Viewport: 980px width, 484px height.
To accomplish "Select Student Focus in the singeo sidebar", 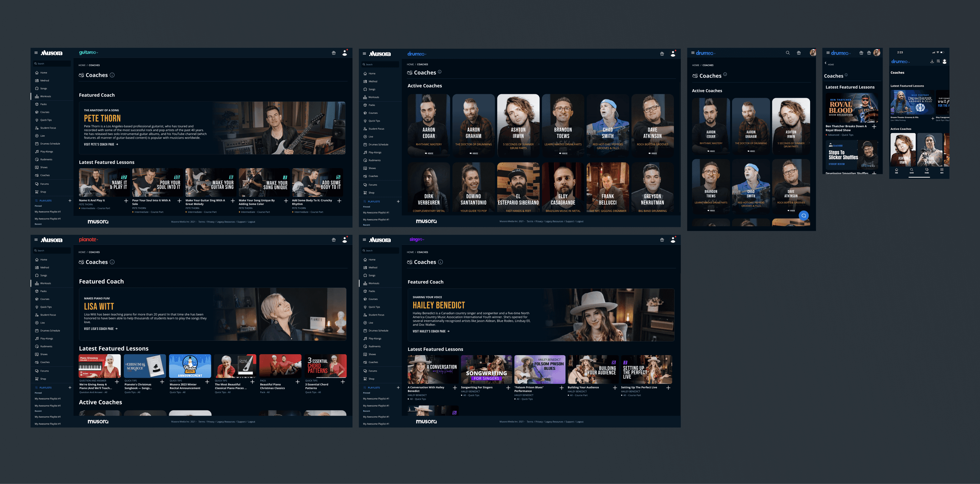I will (x=376, y=315).
